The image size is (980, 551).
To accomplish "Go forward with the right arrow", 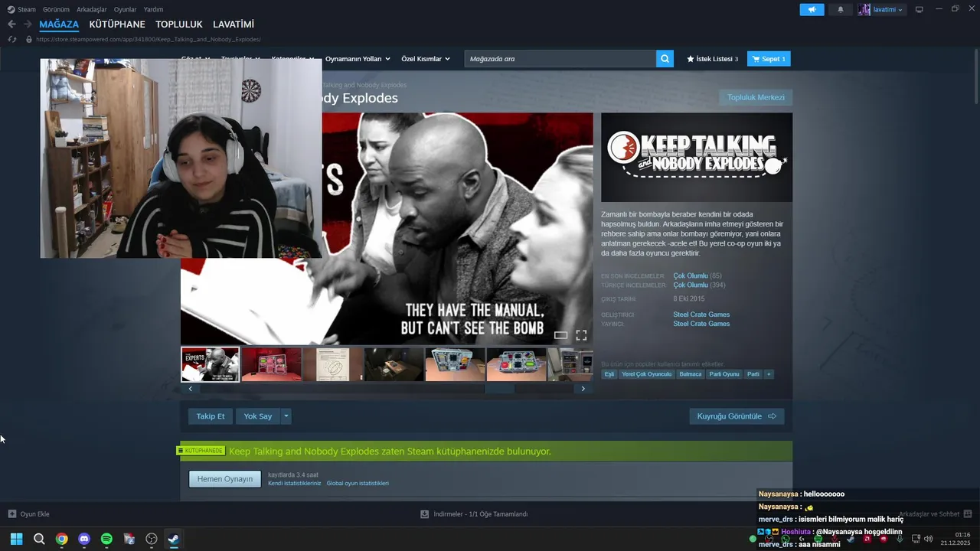I will [28, 24].
